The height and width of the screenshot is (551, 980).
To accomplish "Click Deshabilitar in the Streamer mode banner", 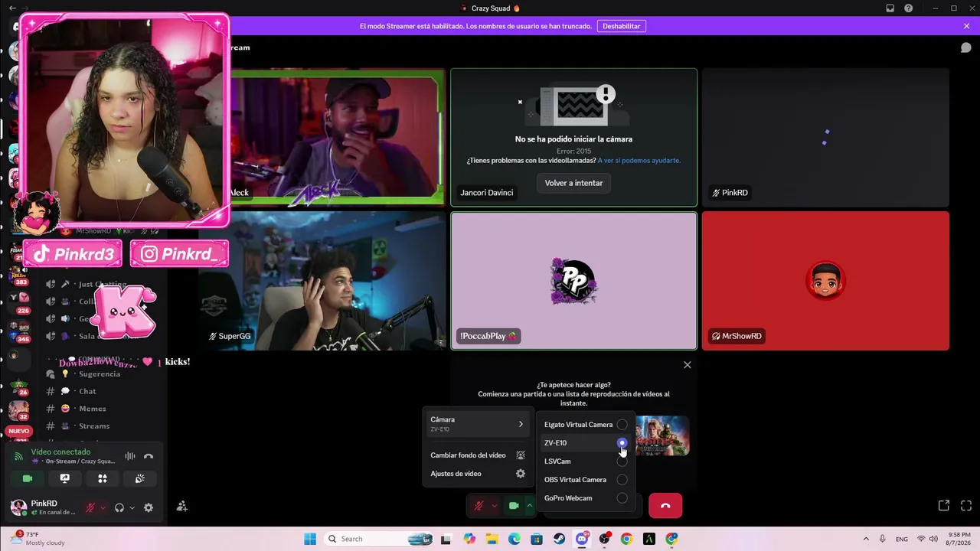I will tap(622, 26).
